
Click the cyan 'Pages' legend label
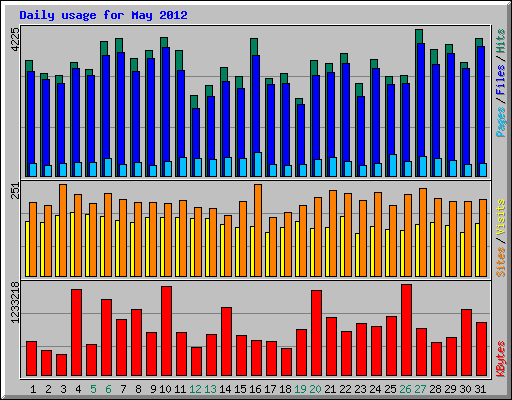click(x=501, y=122)
